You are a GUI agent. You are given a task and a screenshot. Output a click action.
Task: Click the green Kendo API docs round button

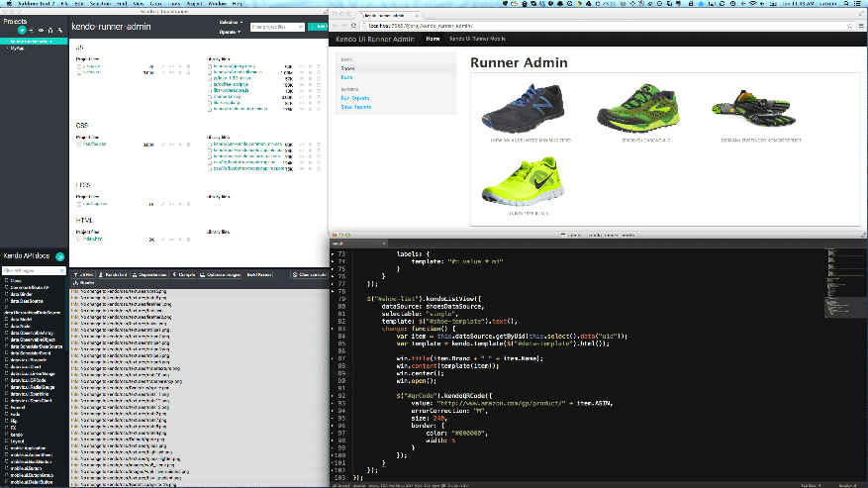click(59, 256)
